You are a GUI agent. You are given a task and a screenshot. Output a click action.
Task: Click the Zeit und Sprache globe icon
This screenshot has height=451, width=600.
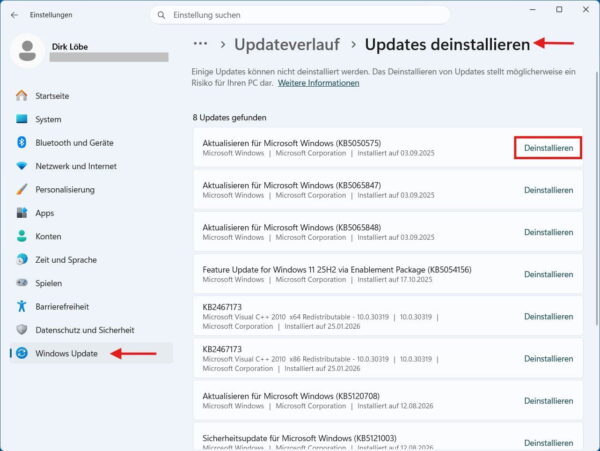tap(22, 259)
